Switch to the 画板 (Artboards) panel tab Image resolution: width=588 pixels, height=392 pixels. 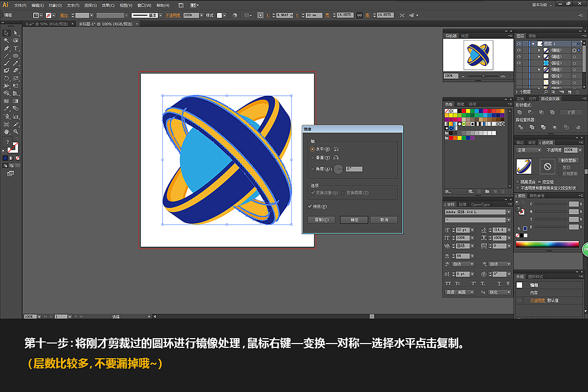[532, 35]
